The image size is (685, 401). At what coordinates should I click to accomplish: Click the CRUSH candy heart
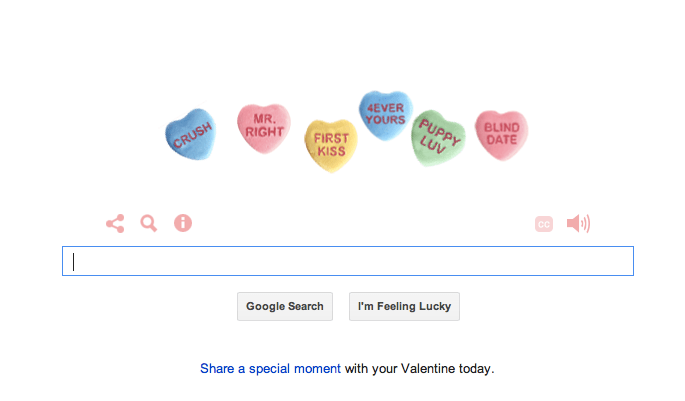coord(190,135)
